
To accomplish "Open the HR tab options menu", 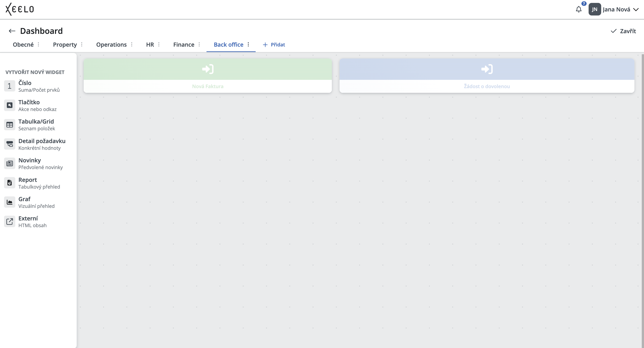I will 159,44.
